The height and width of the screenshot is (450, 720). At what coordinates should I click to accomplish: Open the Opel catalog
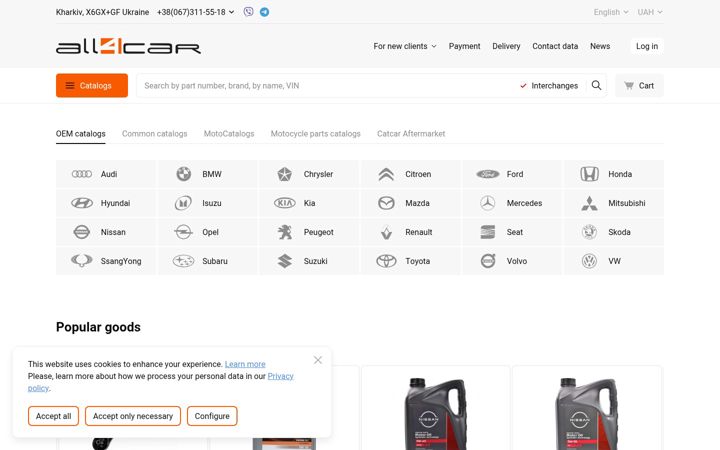(x=207, y=232)
